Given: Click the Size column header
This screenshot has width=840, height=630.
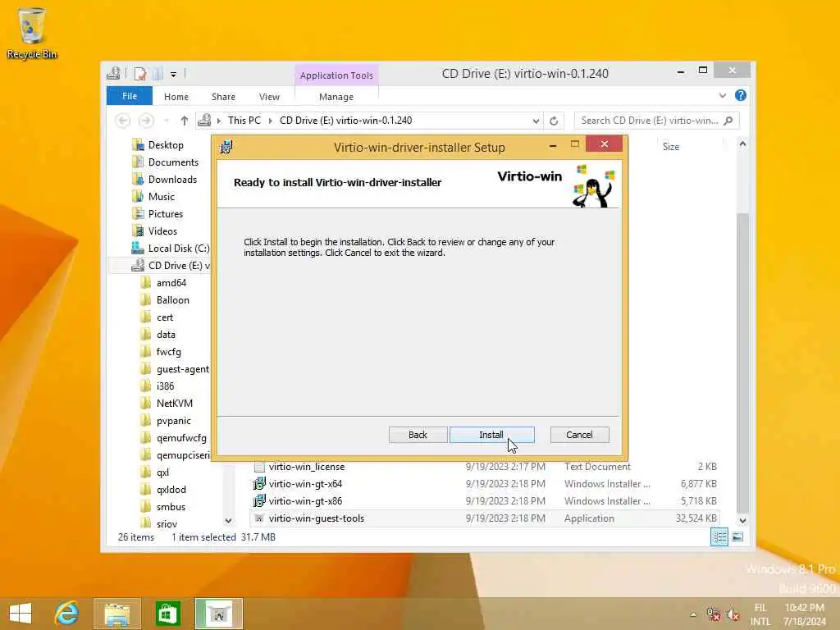Looking at the screenshot, I should pos(671,146).
